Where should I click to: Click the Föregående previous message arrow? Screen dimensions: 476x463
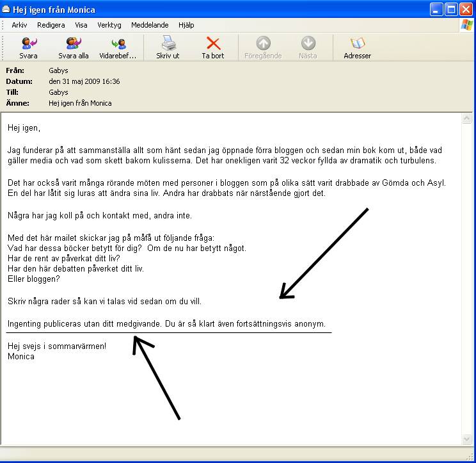tap(263, 43)
